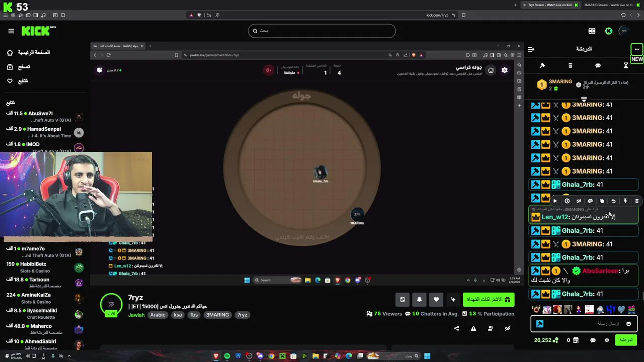Click the chat trash clear icon
Image resolution: width=644 pixels, height=362 pixels.
point(570,65)
